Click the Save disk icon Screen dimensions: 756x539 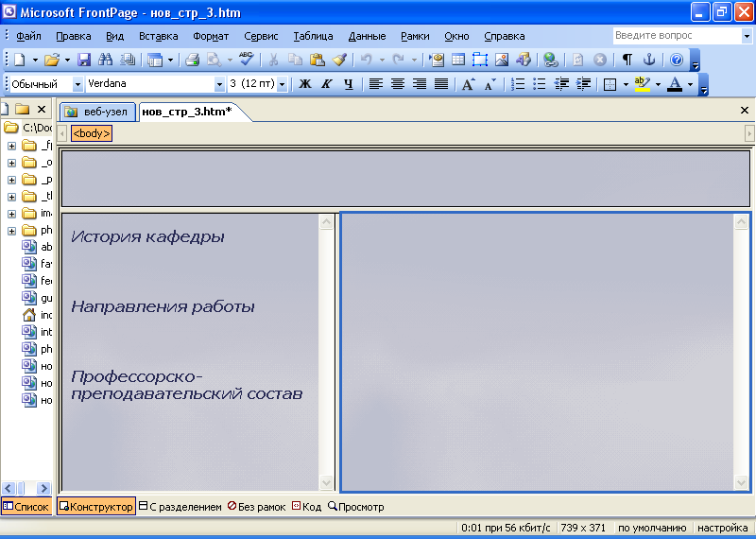tap(84, 60)
